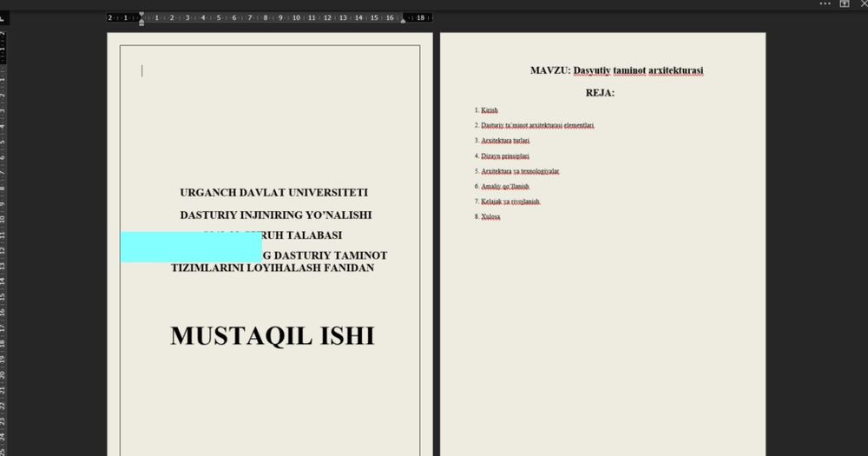Click the 'MAVZU:' label on second page

click(x=550, y=70)
